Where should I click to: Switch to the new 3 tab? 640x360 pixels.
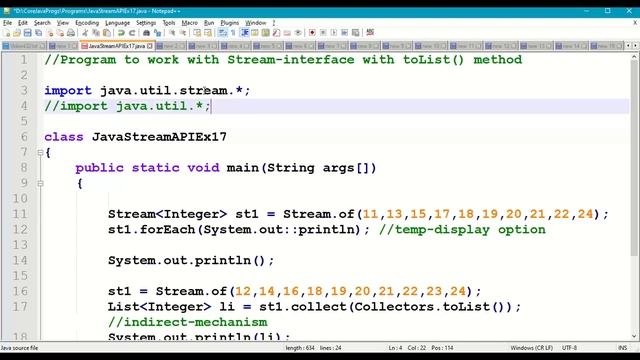(x=203, y=46)
